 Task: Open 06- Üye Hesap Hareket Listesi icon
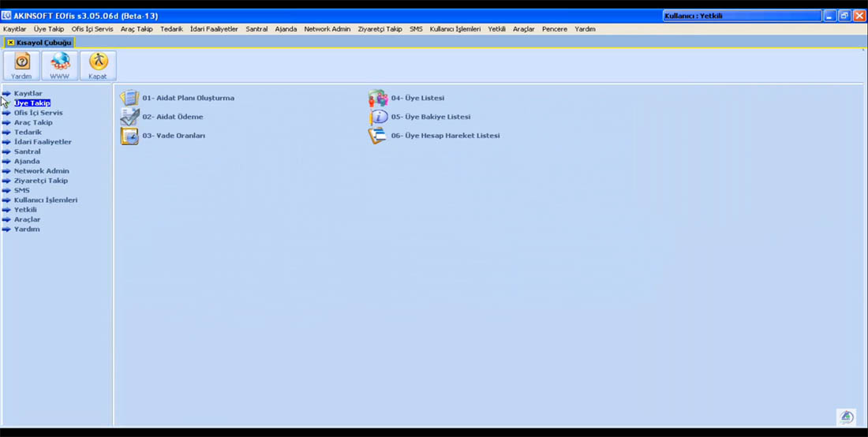coord(379,136)
